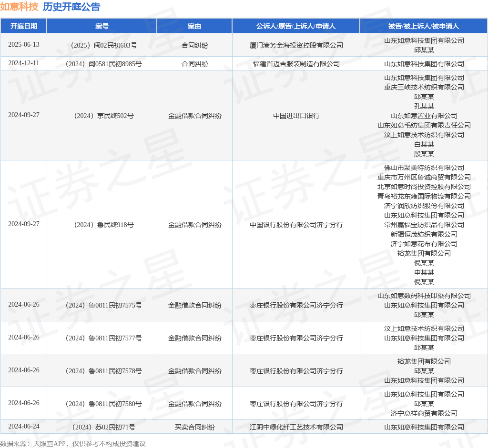Click date 2024-06-24
This screenshot has width=488, height=448.
[x=24, y=427]
